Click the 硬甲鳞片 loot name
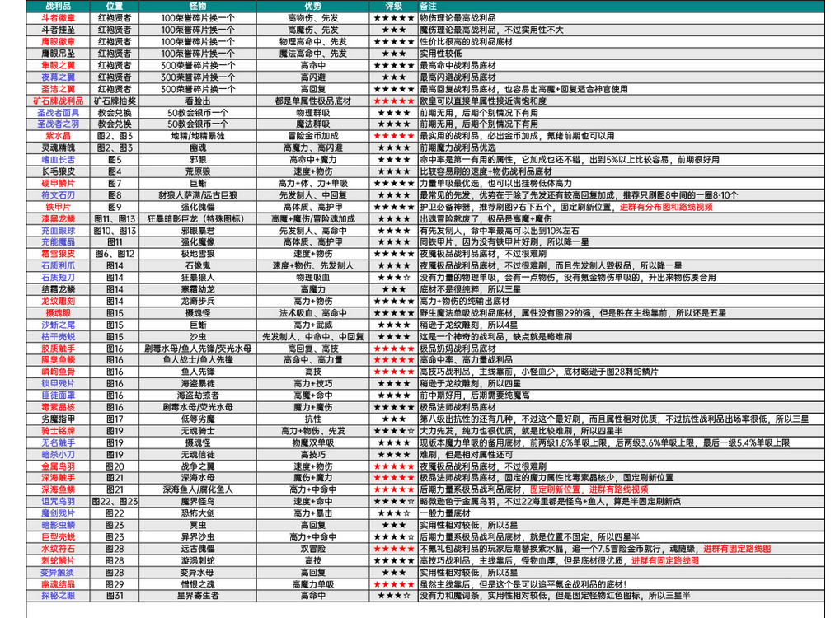Viewport: 840px width, 618px height. pos(58,183)
